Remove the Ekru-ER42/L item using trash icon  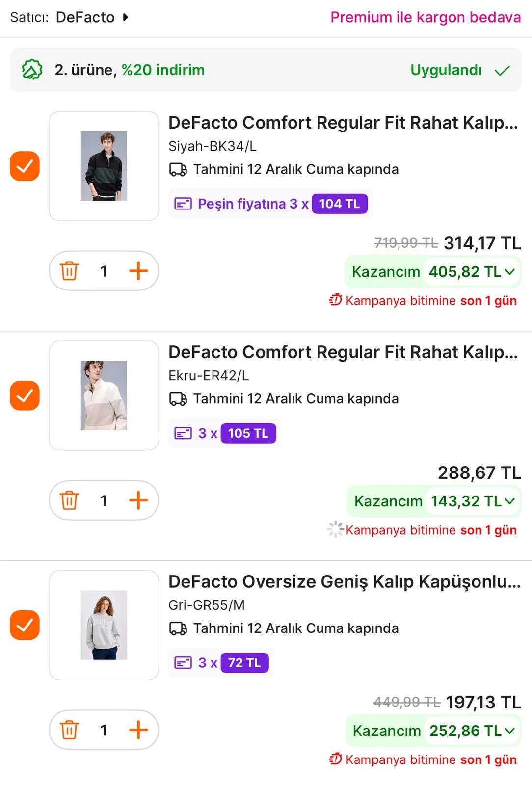click(69, 500)
